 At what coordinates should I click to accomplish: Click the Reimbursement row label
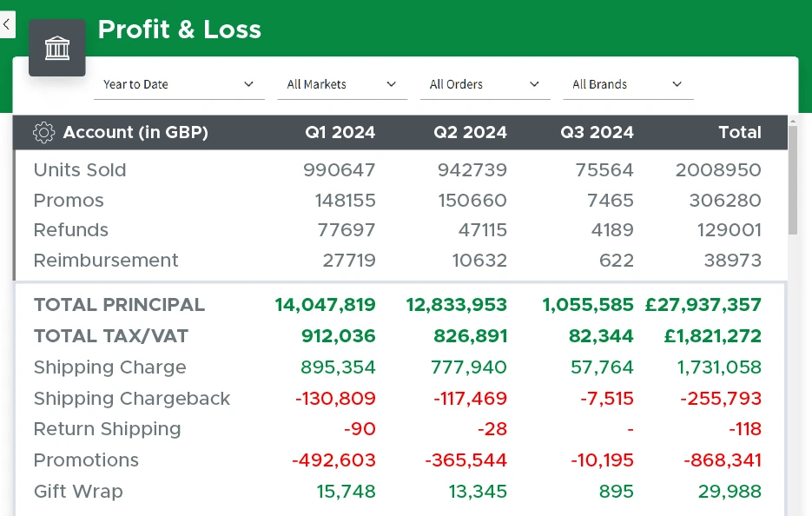106,260
